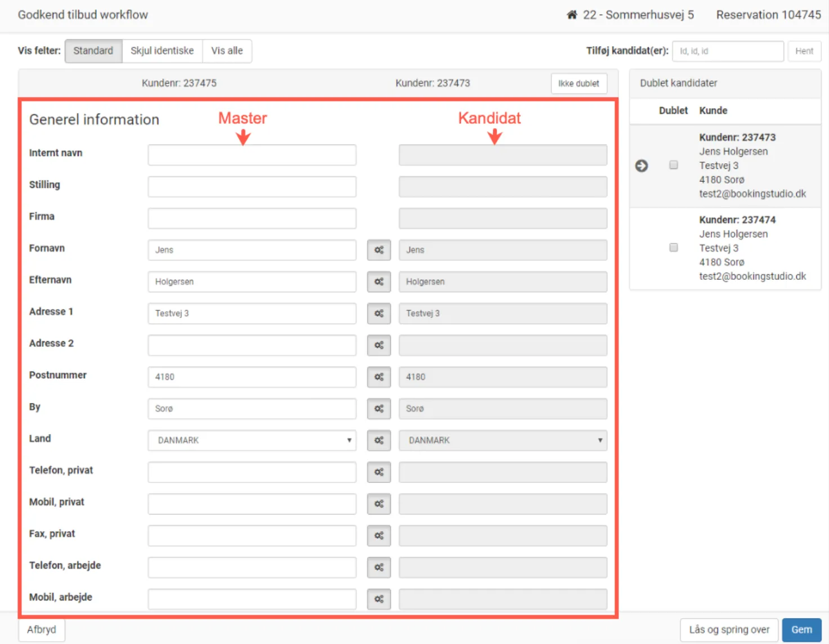The height and width of the screenshot is (644, 829).
Task: Click the merge icon in By row
Action: [x=379, y=409]
